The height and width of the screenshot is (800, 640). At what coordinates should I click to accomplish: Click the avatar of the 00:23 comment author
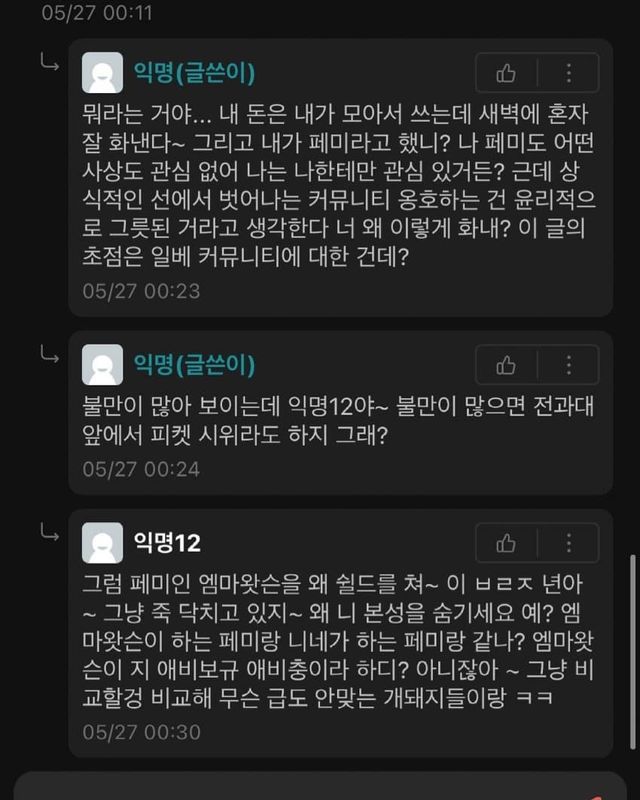tap(103, 72)
